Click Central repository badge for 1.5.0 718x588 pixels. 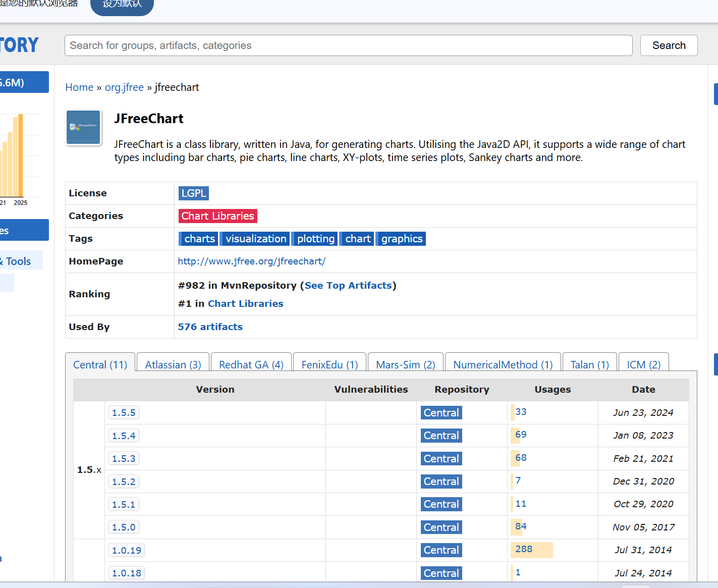click(441, 527)
